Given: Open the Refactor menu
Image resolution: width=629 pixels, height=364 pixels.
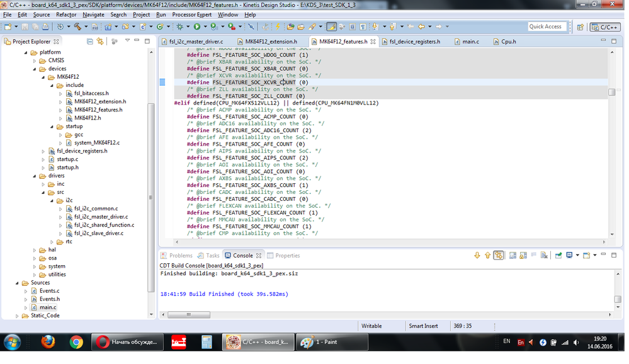Looking at the screenshot, I should point(66,14).
